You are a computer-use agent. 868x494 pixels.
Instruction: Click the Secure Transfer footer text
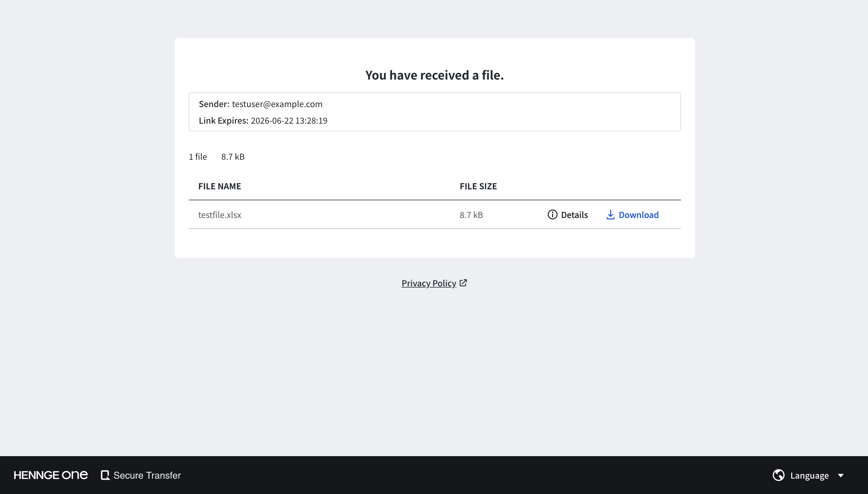point(147,475)
